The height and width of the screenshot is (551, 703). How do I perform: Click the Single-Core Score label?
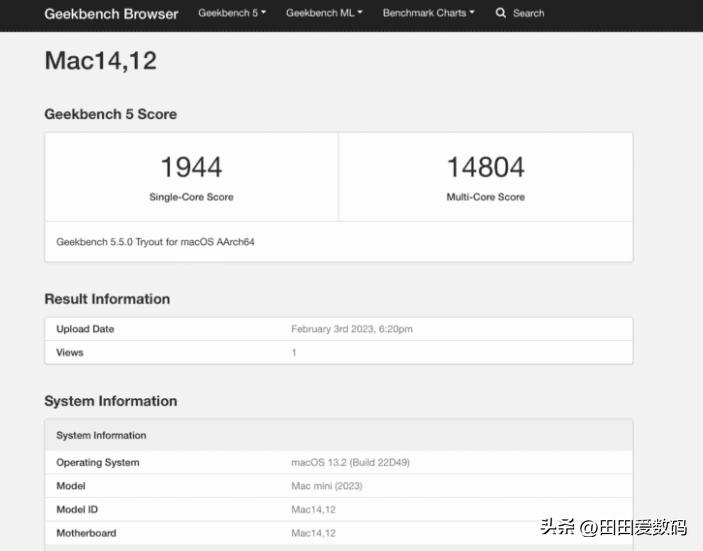pos(191,197)
